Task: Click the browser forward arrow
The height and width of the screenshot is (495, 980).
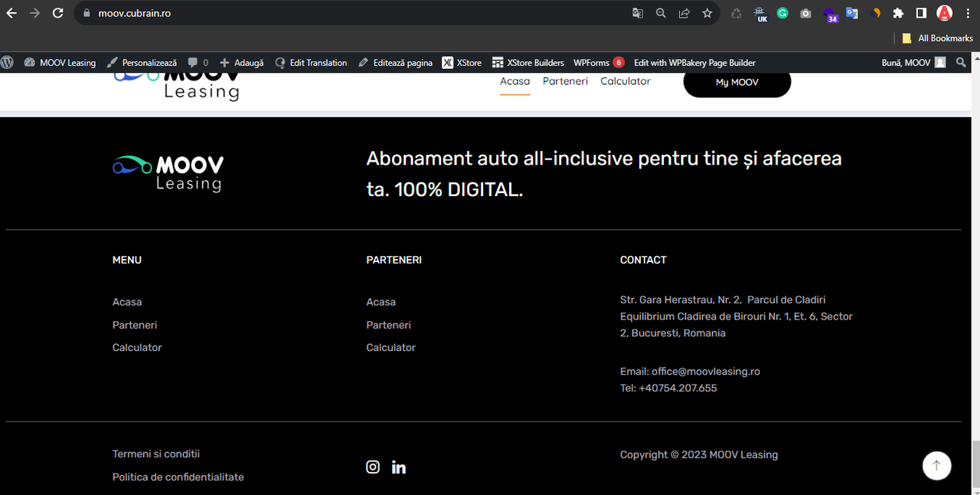Action: 34,13
